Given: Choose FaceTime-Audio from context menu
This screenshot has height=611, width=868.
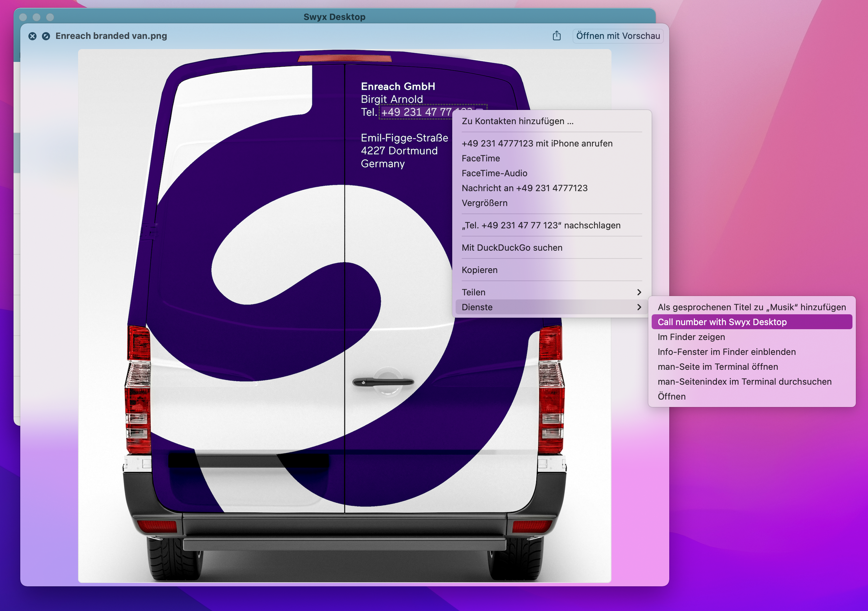Looking at the screenshot, I should 494,173.
